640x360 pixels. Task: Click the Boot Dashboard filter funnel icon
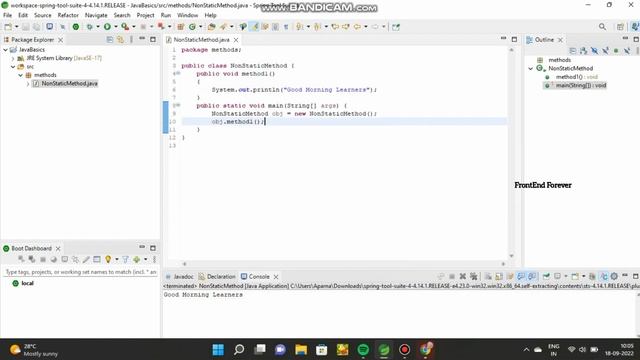click(x=125, y=259)
